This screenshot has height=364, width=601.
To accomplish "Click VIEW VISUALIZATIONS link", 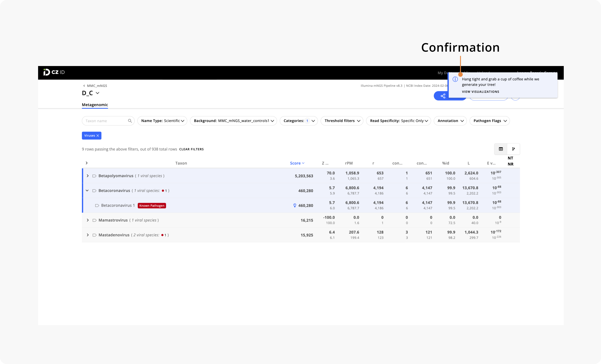I will 481,92.
